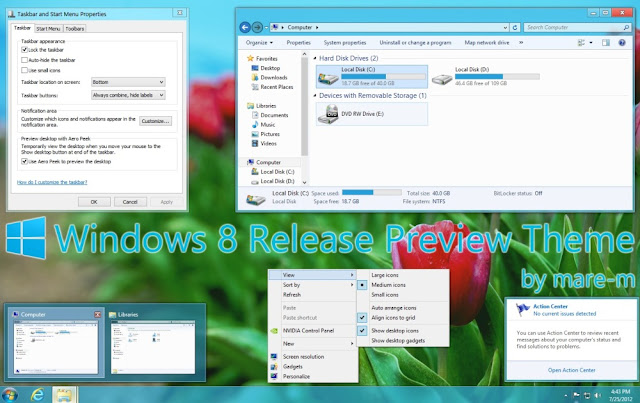Click OK in Taskbar Properties dialog
This screenshot has width=640, height=403.
pyautogui.click(x=94, y=202)
